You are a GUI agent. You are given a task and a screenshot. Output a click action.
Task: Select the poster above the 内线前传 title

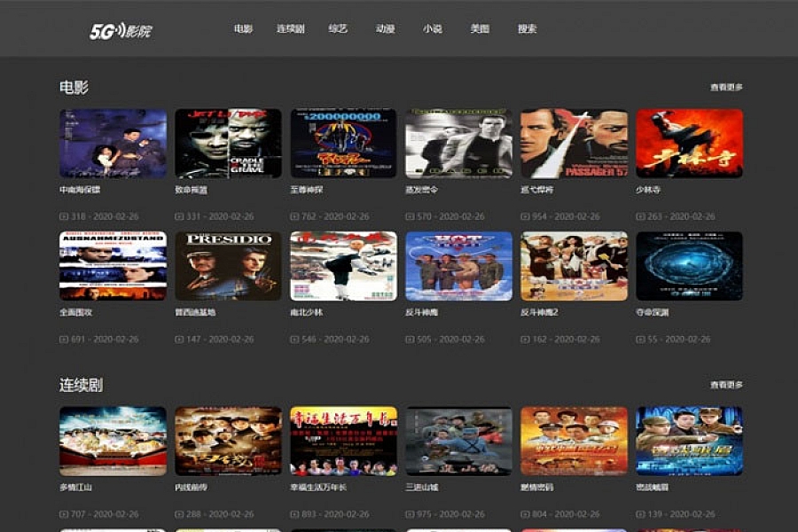tap(228, 442)
